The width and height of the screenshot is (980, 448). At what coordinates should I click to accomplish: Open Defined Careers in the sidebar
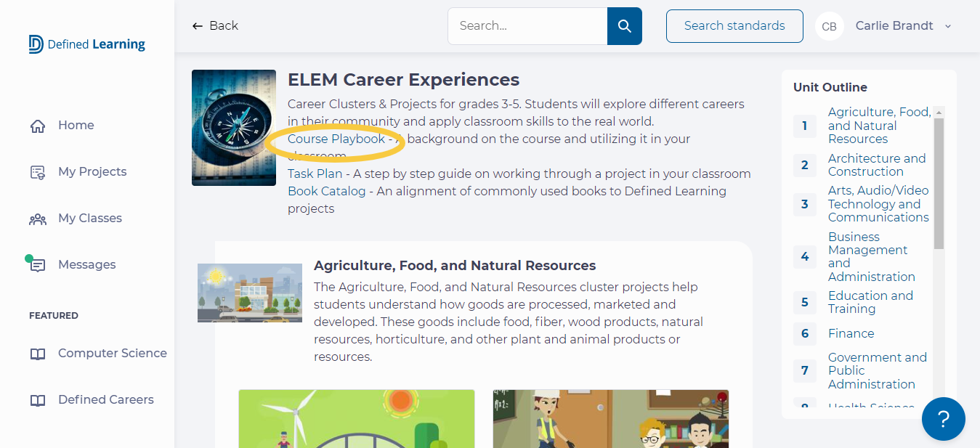click(106, 399)
